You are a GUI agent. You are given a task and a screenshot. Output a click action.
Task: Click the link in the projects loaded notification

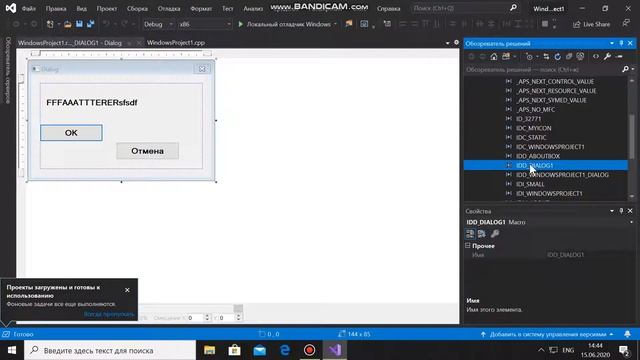pos(109,314)
